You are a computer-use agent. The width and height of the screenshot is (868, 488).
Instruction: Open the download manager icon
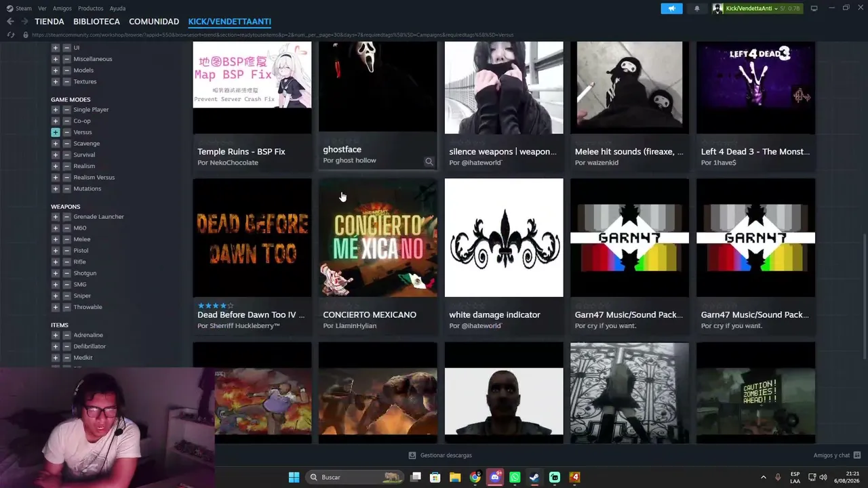coord(412,455)
